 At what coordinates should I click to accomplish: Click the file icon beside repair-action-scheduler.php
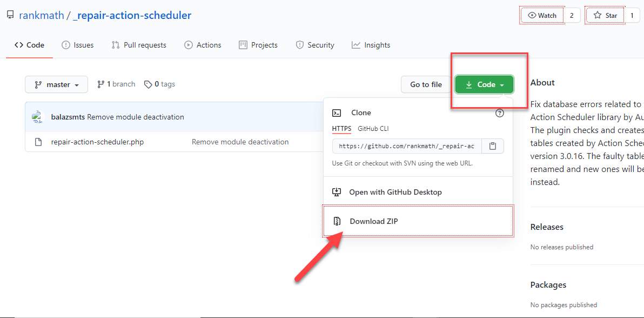[x=38, y=142]
